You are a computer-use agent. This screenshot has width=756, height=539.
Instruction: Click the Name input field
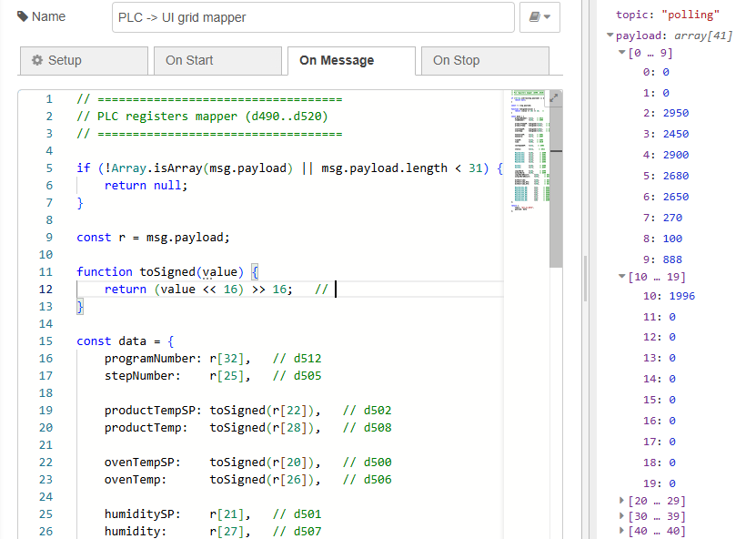coord(313,17)
